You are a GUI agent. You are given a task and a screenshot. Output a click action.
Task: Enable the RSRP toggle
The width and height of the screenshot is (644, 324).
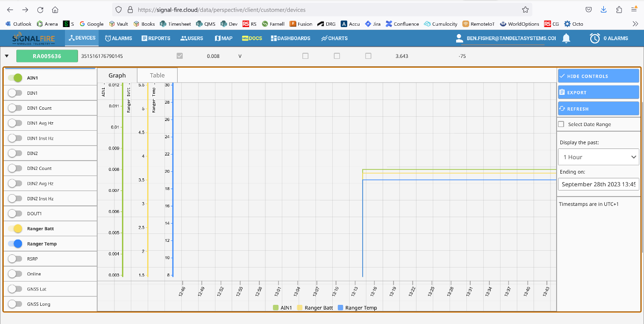pyautogui.click(x=15, y=259)
